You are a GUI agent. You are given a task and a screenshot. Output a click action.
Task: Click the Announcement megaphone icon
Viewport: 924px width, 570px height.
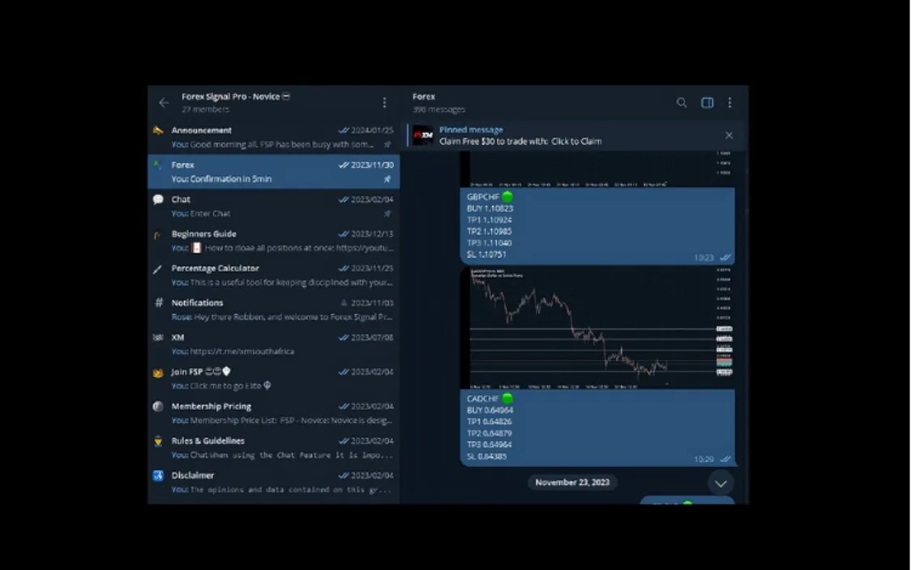(x=158, y=131)
